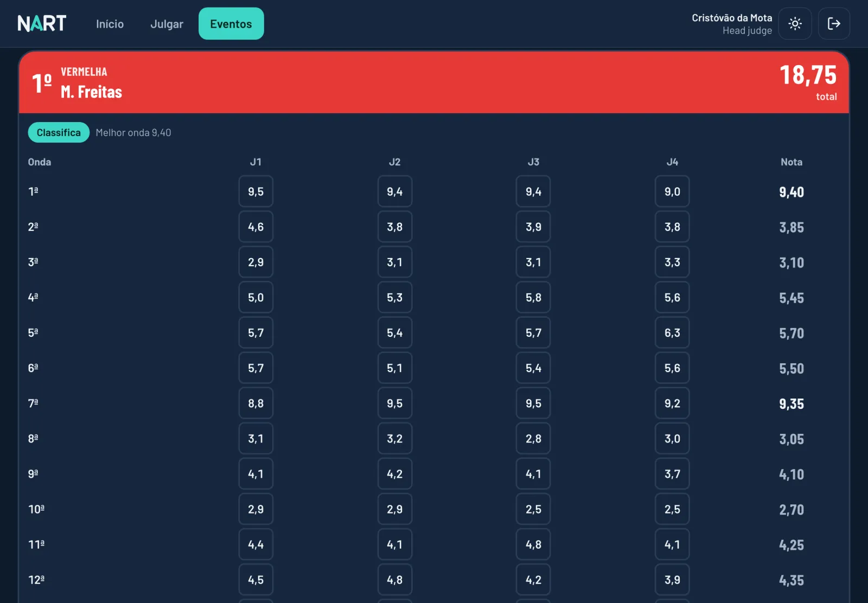The height and width of the screenshot is (603, 868).
Task: Select J4 score 3,9 on 12ª wave
Action: pos(672,579)
